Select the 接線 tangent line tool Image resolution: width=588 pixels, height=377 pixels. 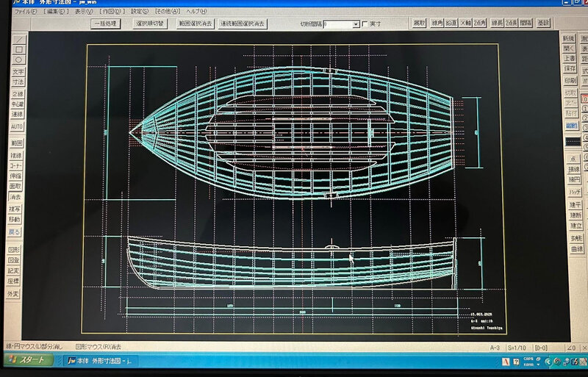click(x=573, y=169)
